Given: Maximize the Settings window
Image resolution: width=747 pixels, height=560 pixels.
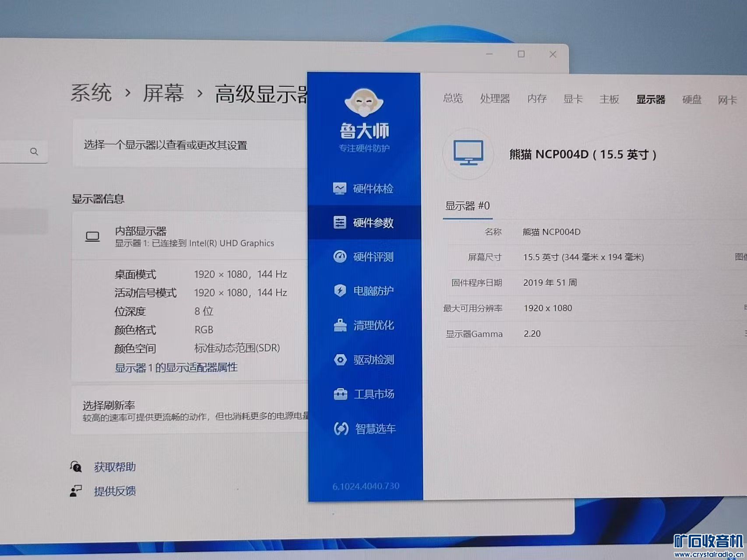Looking at the screenshot, I should coord(521,54).
